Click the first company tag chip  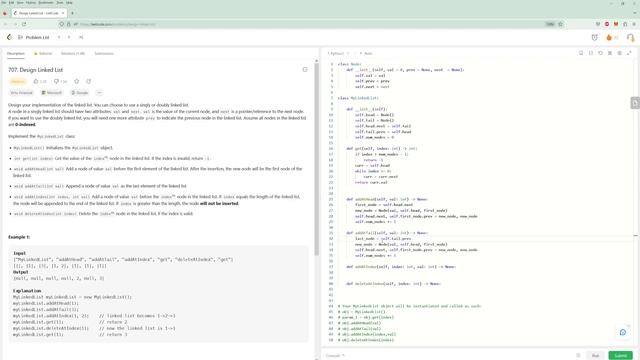(x=21, y=93)
